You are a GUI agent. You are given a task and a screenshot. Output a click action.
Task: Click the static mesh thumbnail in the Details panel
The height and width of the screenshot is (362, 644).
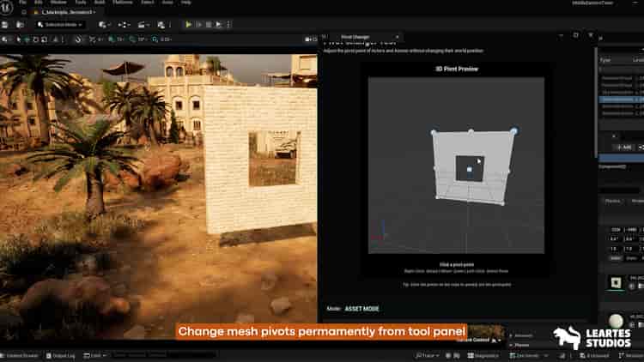(616, 282)
